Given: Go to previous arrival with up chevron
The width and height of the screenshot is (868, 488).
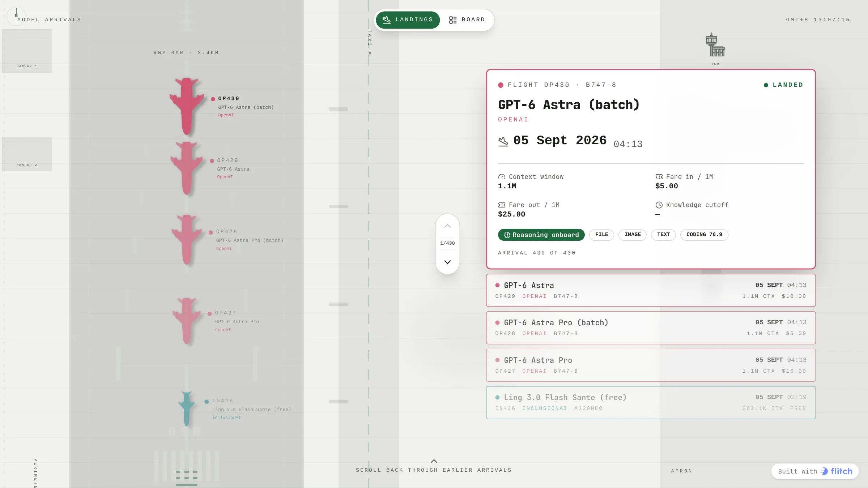Looking at the screenshot, I should click(x=447, y=226).
